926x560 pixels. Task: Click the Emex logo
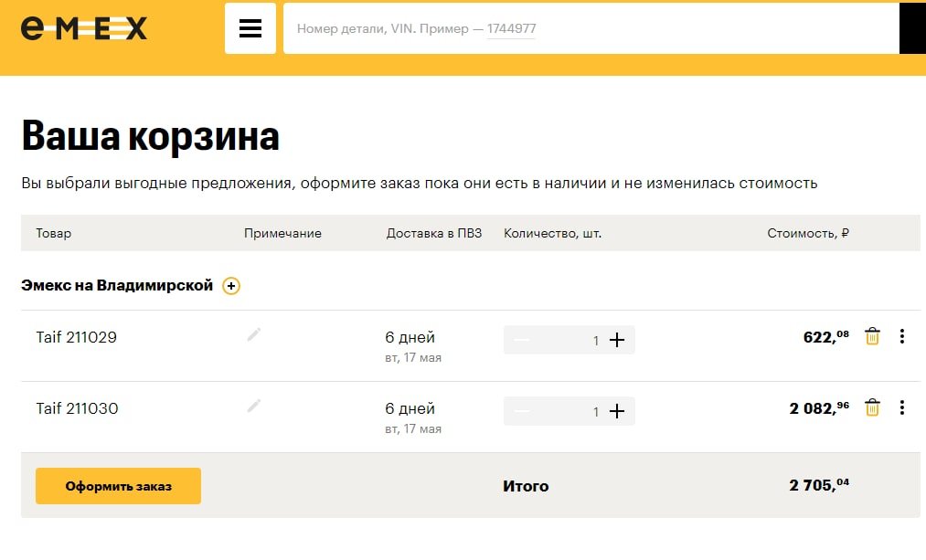[x=84, y=28]
